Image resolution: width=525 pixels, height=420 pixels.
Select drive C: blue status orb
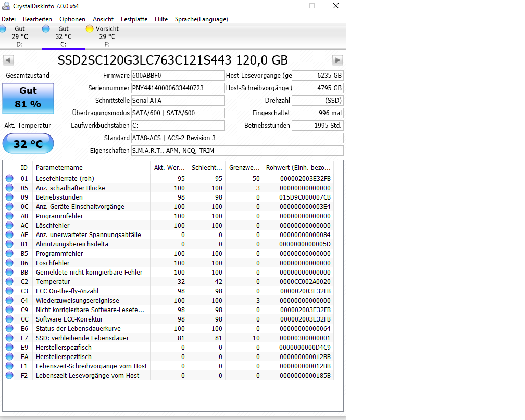click(46, 29)
